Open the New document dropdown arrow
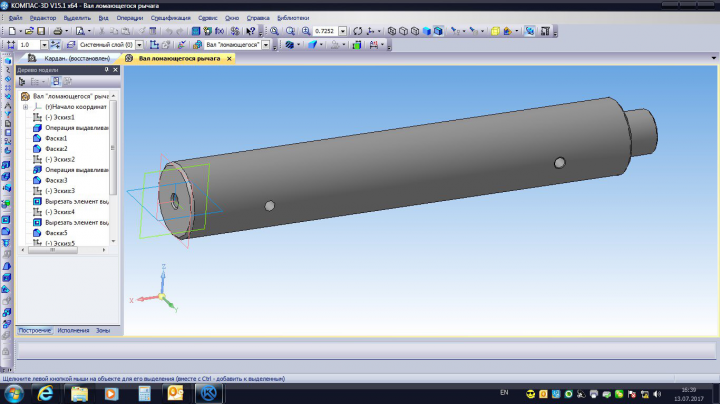Screen dimensions: 720x404 (x=20, y=31)
